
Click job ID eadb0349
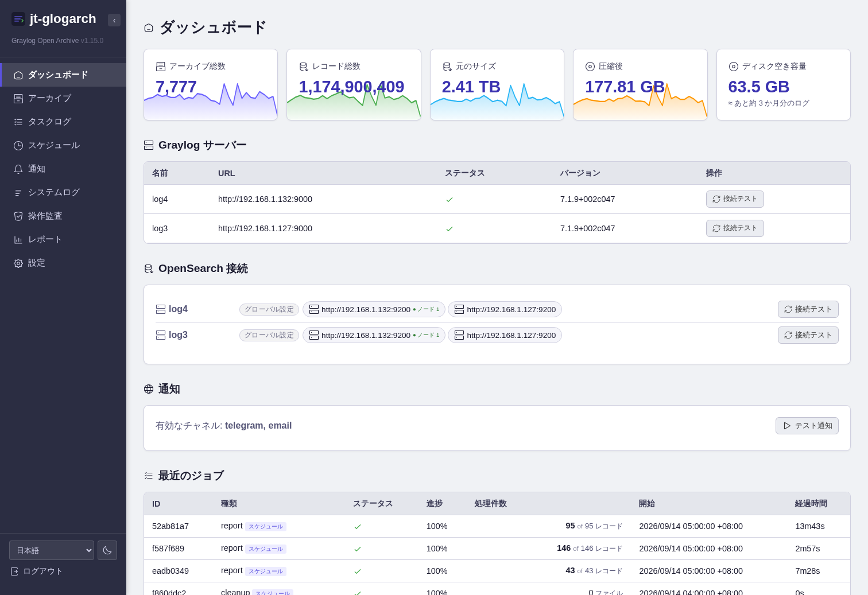coord(170,571)
